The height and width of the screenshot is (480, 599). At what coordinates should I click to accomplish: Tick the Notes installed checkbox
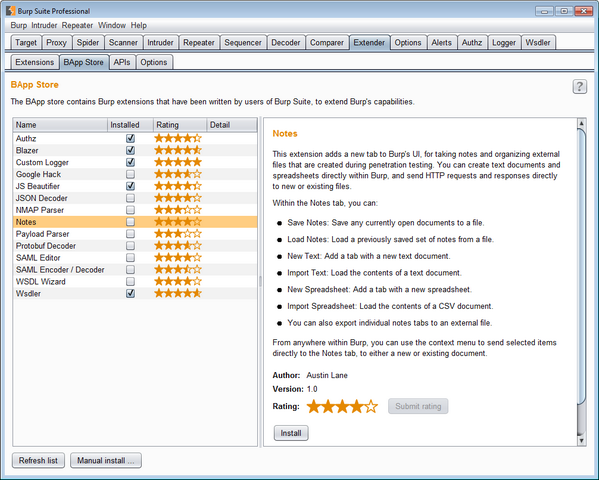tap(130, 222)
